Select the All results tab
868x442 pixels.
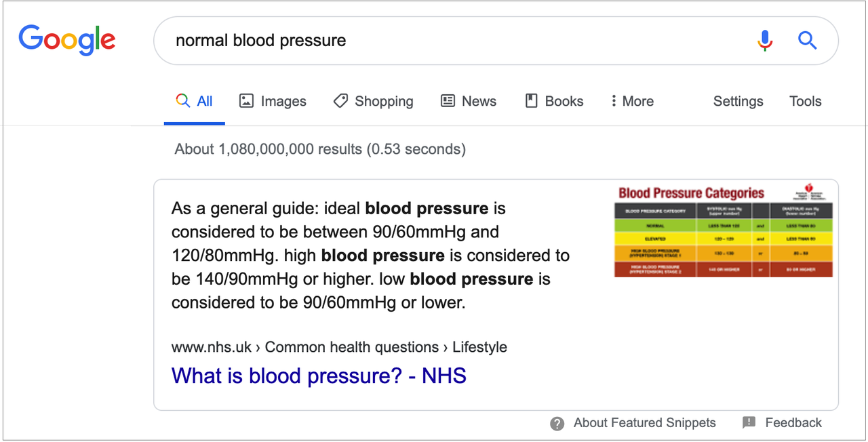(x=195, y=101)
